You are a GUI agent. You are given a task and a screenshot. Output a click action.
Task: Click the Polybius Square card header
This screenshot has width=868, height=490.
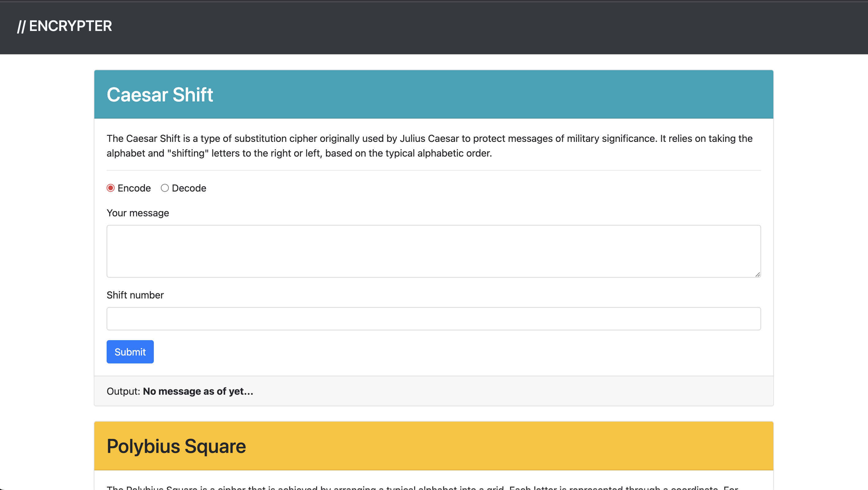pyautogui.click(x=434, y=446)
